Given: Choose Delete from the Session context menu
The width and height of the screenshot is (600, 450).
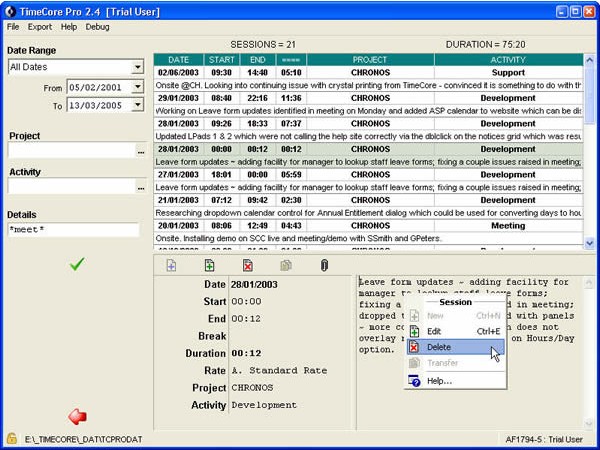Looking at the screenshot, I should tap(456, 347).
